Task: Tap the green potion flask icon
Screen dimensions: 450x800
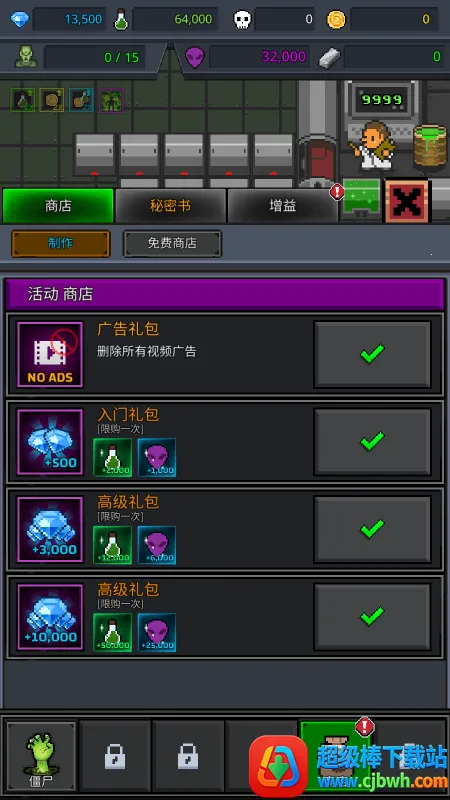Action: [x=121, y=19]
